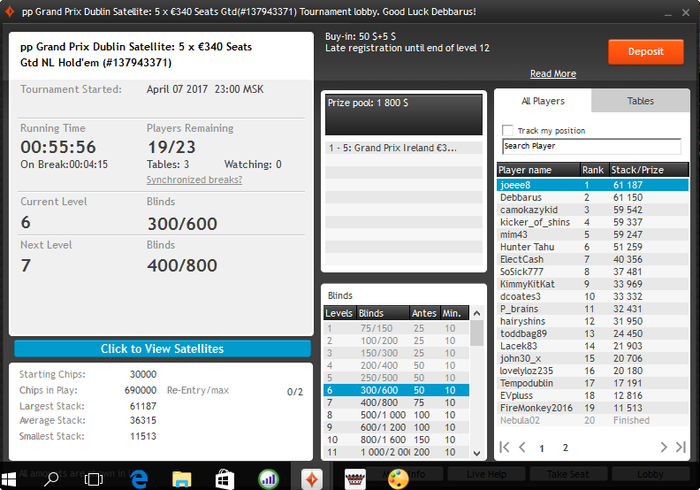Screen dimensions: 700x490
Task: Select player ElectCash in the list
Action: [x=592, y=259]
